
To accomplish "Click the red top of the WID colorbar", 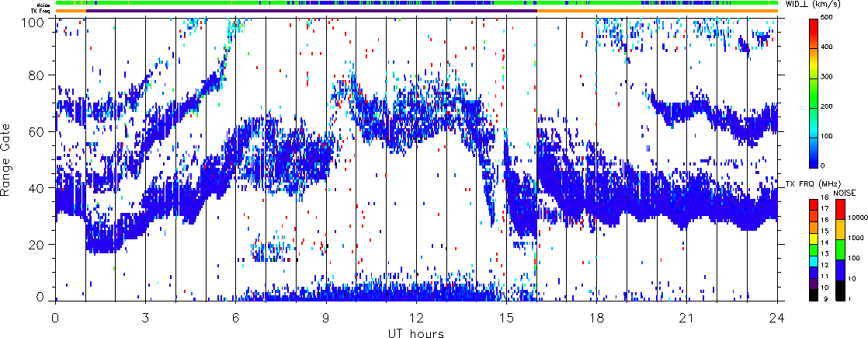I will click(x=814, y=28).
